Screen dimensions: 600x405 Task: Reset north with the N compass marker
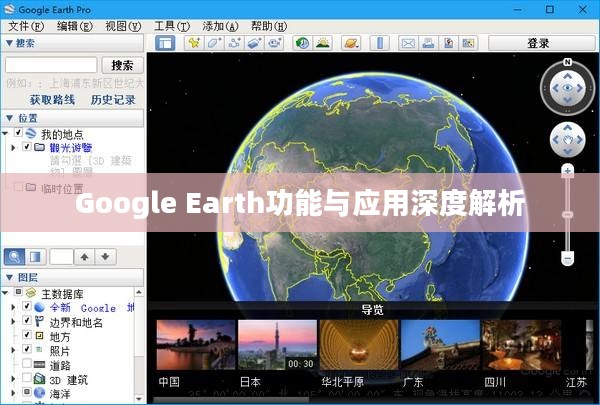click(x=567, y=62)
